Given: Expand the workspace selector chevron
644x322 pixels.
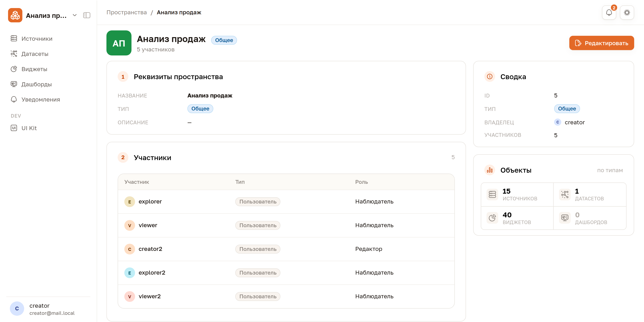Looking at the screenshot, I should [74, 15].
